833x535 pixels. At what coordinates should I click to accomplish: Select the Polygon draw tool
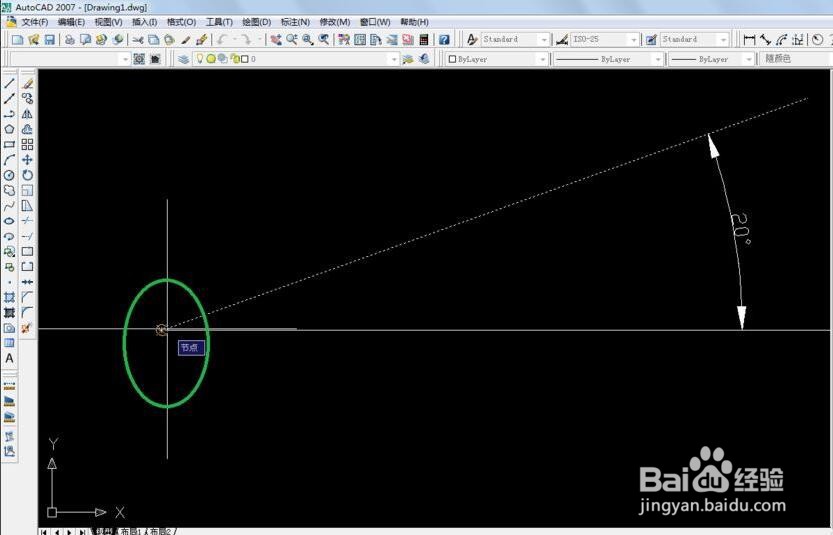pyautogui.click(x=9, y=129)
